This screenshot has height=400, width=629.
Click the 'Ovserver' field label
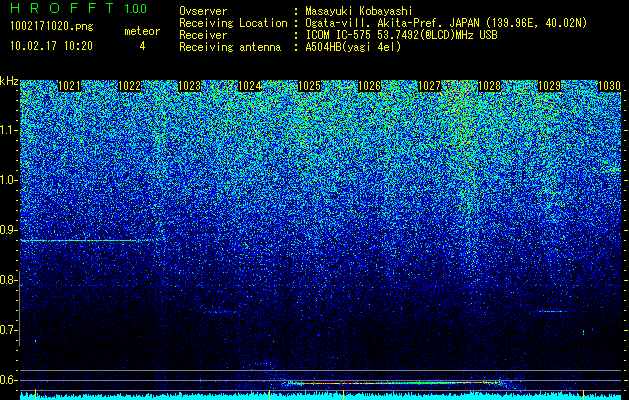[203, 11]
